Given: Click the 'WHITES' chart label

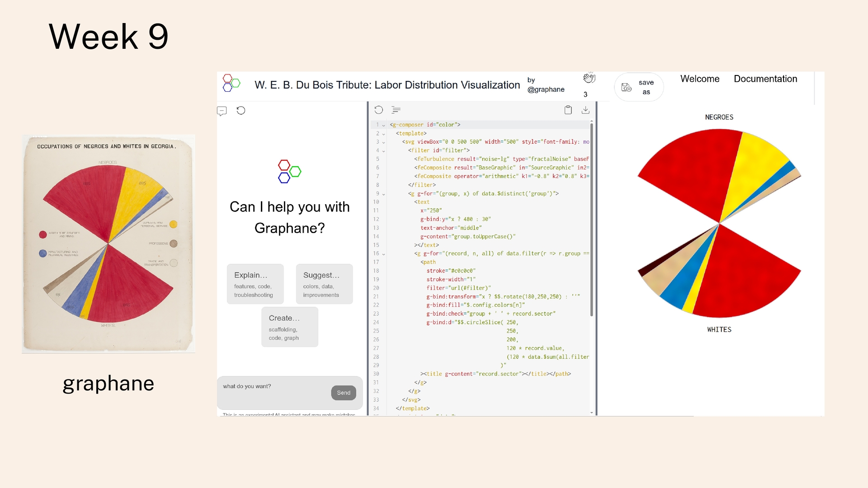Looking at the screenshot, I should (x=719, y=329).
